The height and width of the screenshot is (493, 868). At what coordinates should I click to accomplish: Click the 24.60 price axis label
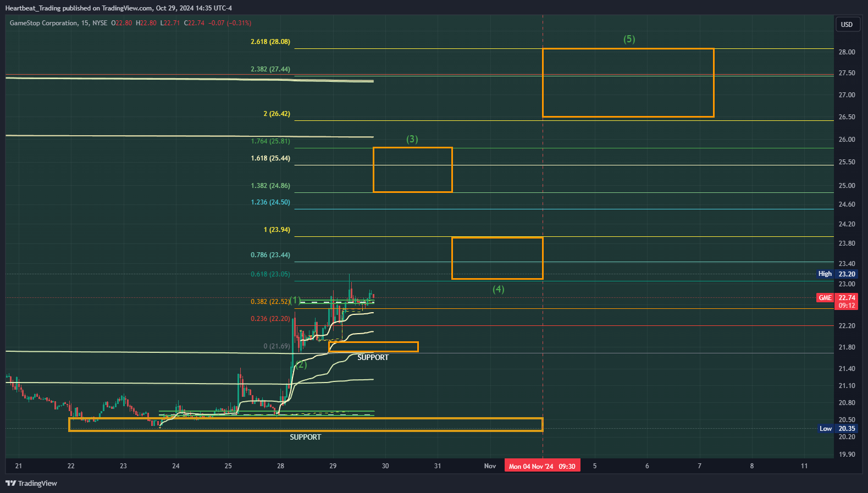847,204
